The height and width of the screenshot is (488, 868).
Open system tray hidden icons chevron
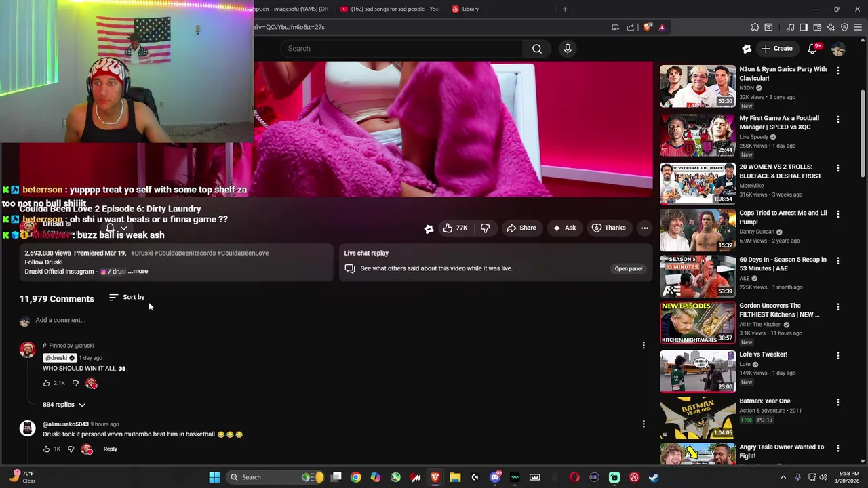point(783,477)
